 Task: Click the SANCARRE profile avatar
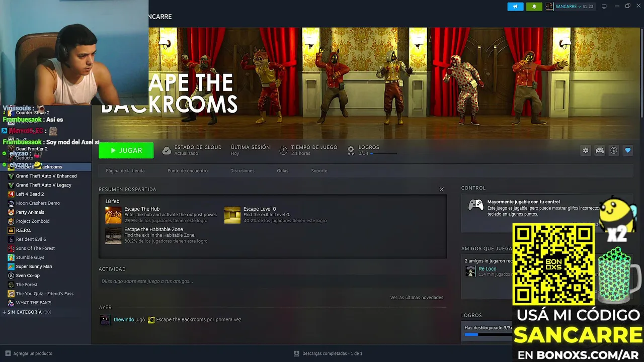[x=549, y=7]
